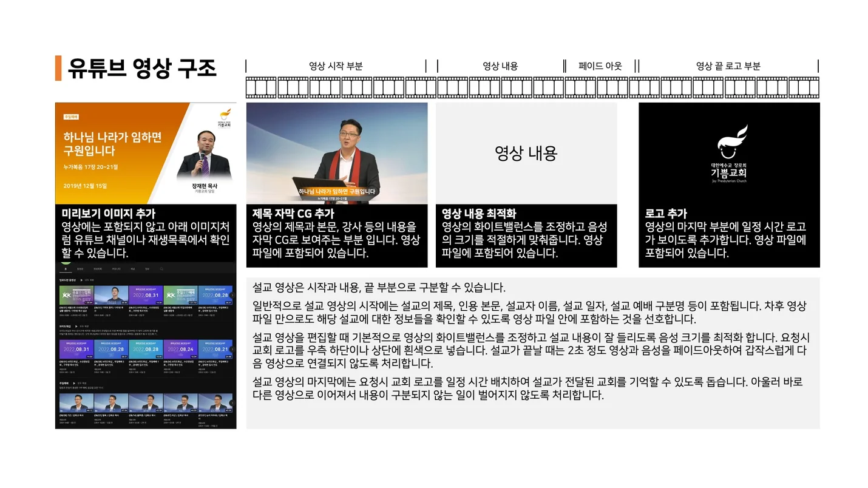Click the next arrow on the 업로드한 동영상 row
This screenshot has height=488, width=868.
tap(232, 295)
